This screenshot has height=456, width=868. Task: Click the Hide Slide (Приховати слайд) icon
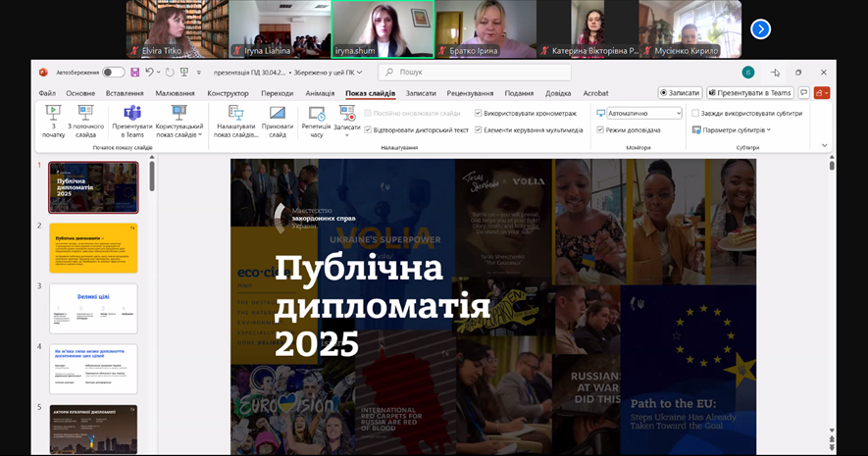pyautogui.click(x=278, y=121)
